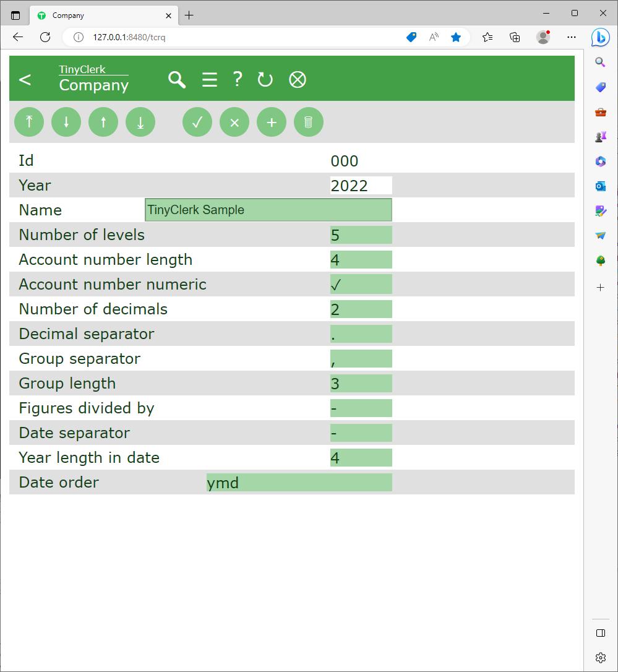The width and height of the screenshot is (618, 672).
Task: Click the Year field showing 2022
Action: [x=361, y=186]
